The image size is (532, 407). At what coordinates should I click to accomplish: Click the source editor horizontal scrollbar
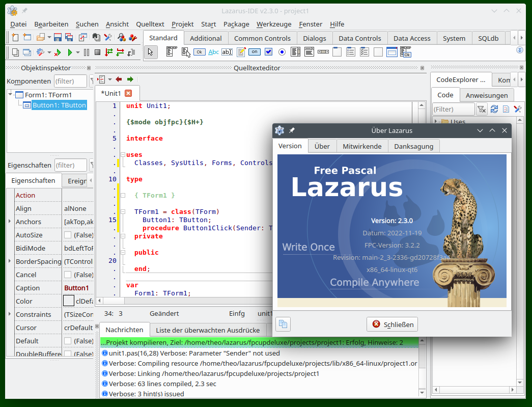point(185,301)
